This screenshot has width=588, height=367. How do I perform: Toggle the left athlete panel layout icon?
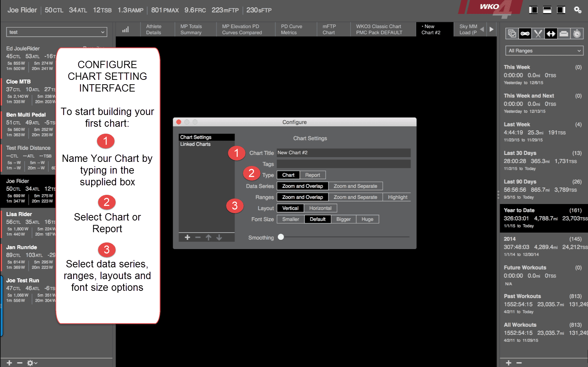tap(533, 10)
